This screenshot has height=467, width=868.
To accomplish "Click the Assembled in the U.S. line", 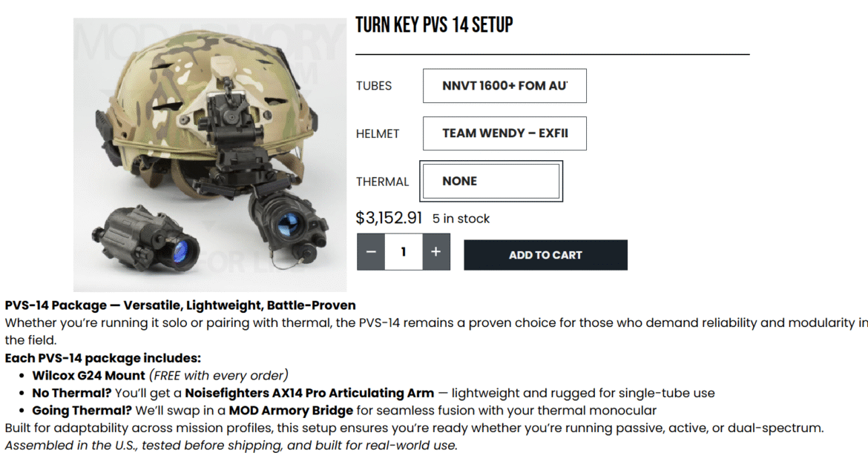I will tap(231, 446).
